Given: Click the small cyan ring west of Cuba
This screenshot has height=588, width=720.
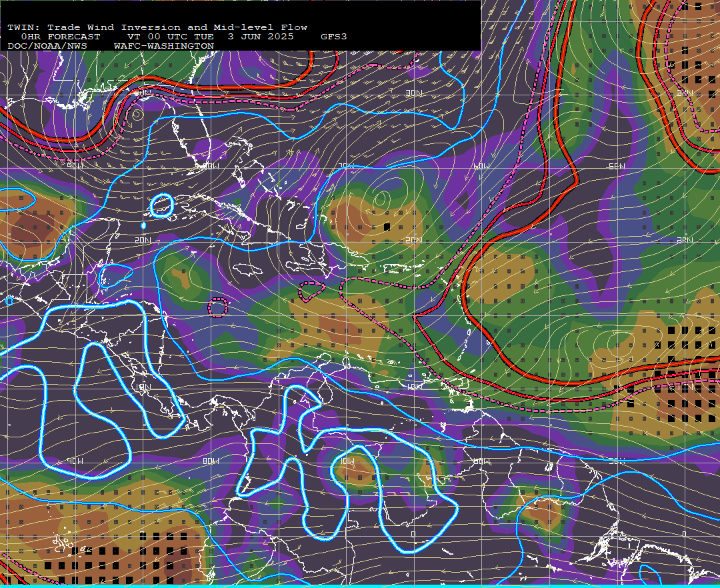Looking at the screenshot, I should [161, 205].
